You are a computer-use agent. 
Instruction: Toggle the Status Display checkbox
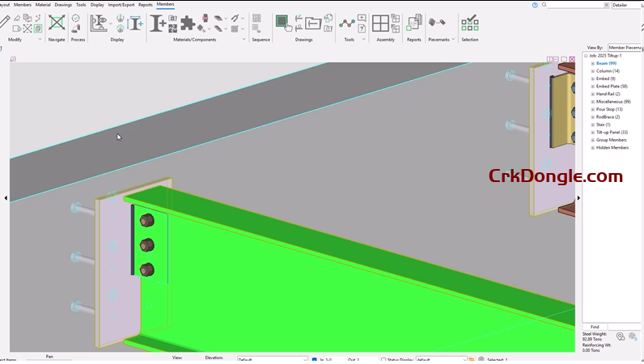(x=382, y=359)
